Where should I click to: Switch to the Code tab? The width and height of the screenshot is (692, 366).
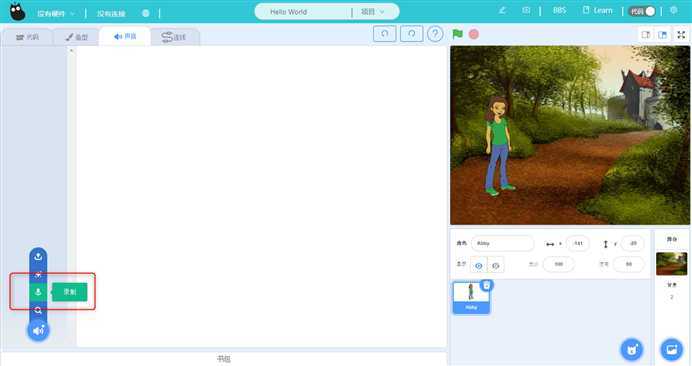[27, 37]
